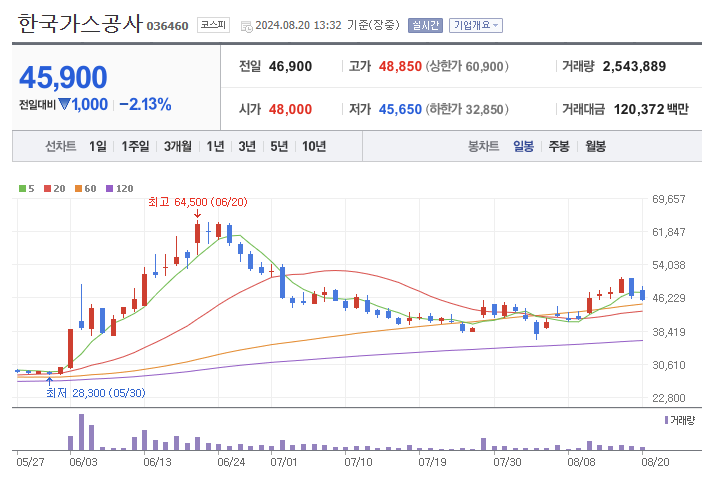Click the long blue candle at 07/01
This screenshot has height=477, width=702.
283,282
